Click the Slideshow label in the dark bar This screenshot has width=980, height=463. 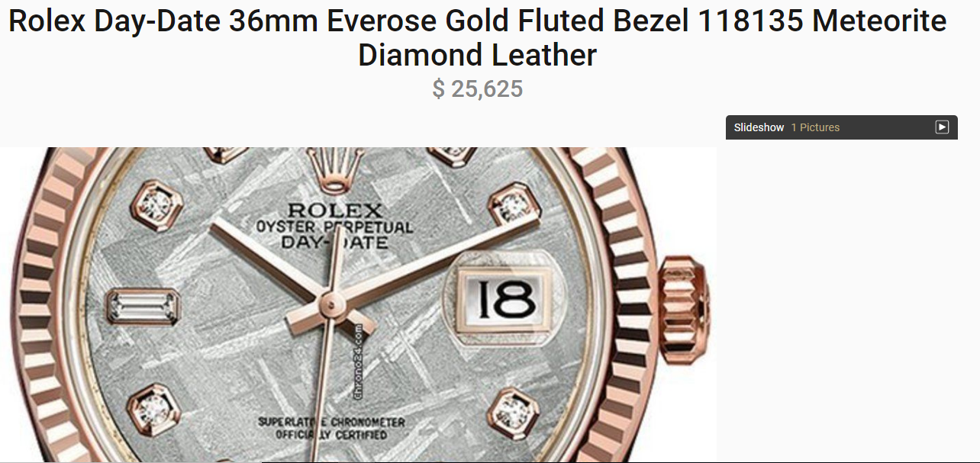pos(759,127)
